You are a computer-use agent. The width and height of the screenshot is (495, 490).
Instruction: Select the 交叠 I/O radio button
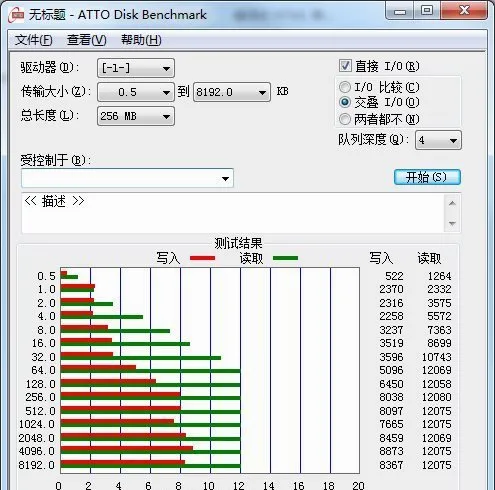[345, 102]
